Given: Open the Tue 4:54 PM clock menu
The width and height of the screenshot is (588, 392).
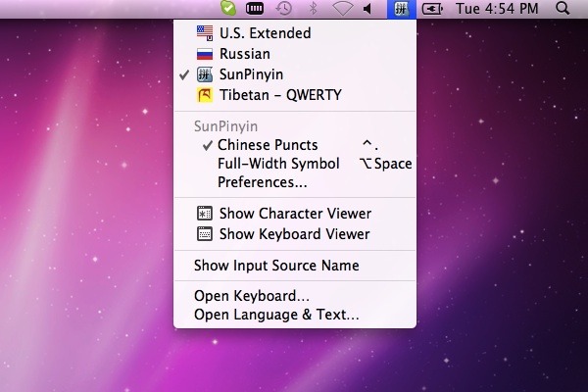Looking at the screenshot, I should point(497,8).
